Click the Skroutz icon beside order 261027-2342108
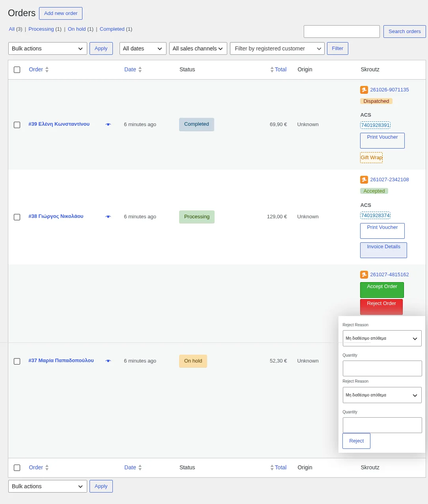Image resolution: width=428 pixels, height=504 pixels. coord(364,180)
